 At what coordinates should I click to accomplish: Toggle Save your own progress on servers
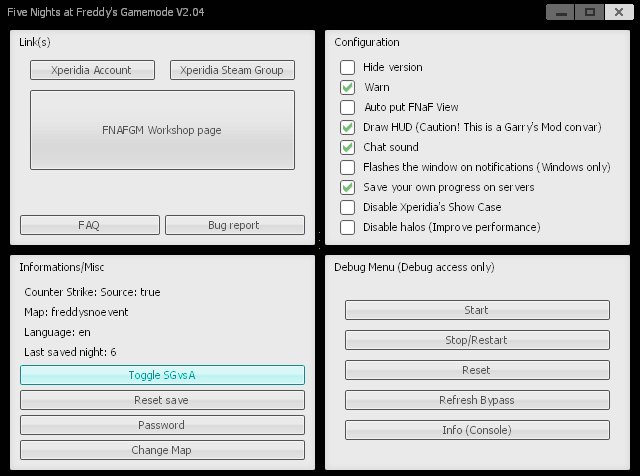tap(347, 187)
